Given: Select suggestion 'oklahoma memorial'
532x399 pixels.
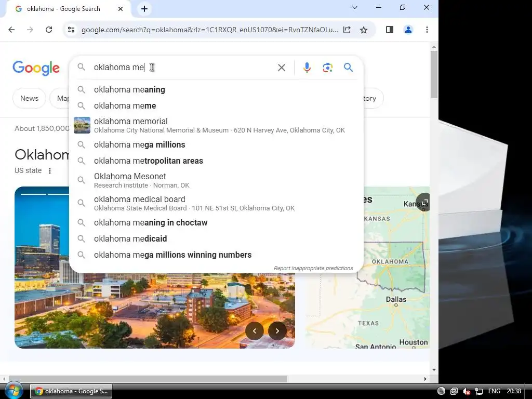Looking at the screenshot, I should (216, 125).
